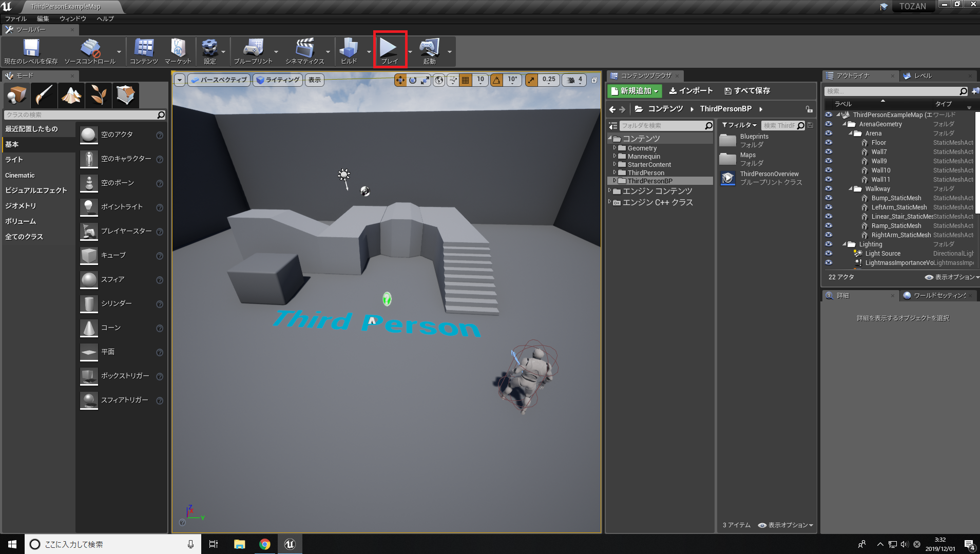980x554 pixels.
Task: Open the Cinematics (シネマティクス) toolbar button
Action: click(x=305, y=51)
